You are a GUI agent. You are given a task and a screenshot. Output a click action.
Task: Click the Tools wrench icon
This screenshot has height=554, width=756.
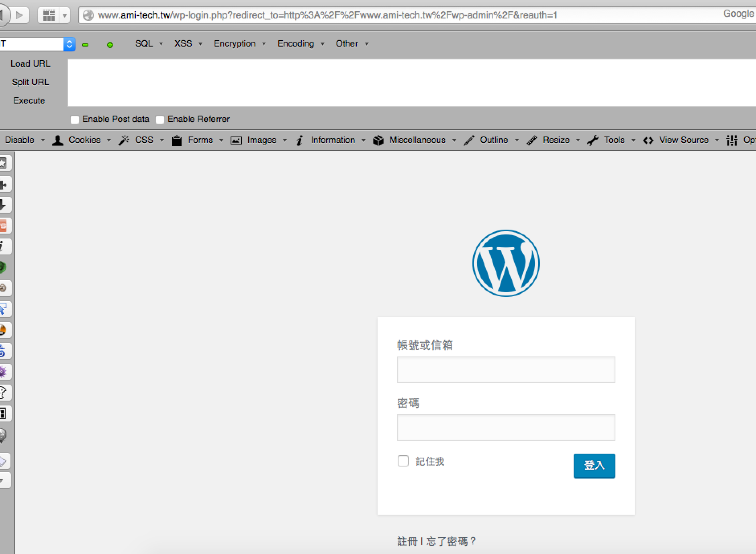point(593,140)
